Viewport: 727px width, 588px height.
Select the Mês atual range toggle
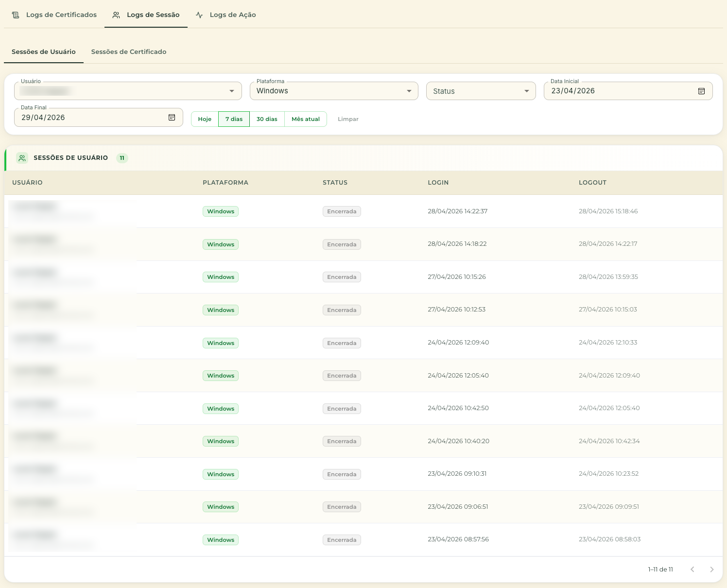tap(306, 119)
